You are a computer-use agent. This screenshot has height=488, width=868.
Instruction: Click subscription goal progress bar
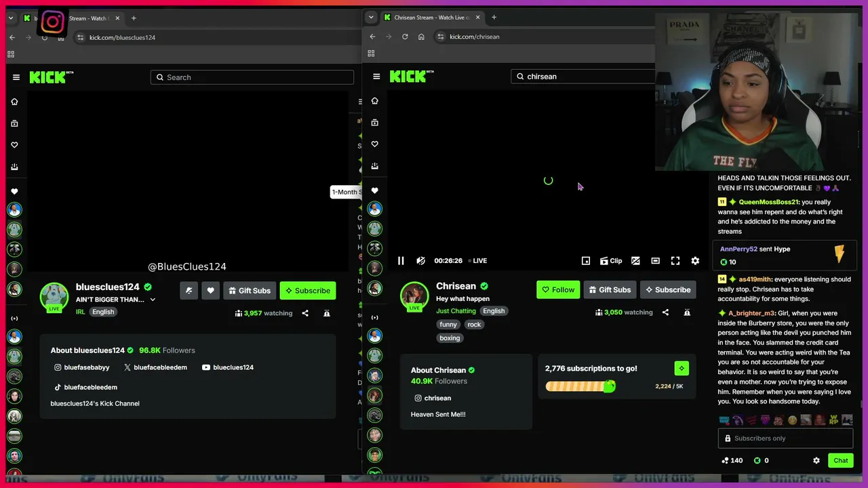580,386
